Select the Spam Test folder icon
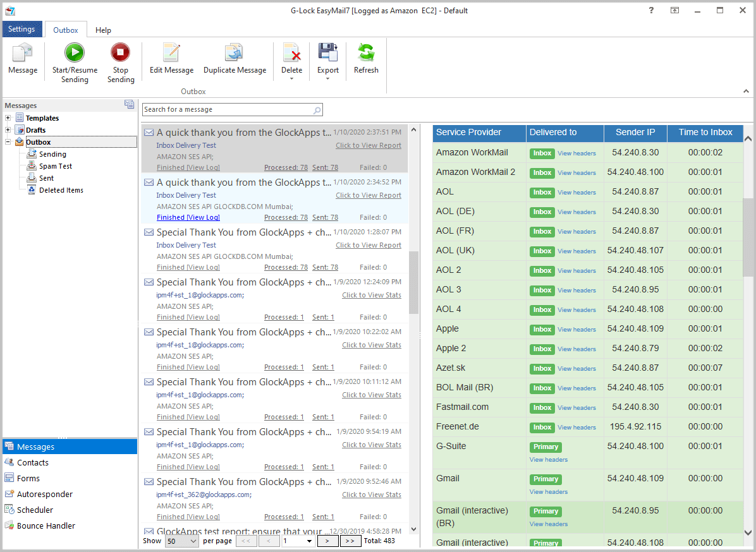 click(x=32, y=165)
